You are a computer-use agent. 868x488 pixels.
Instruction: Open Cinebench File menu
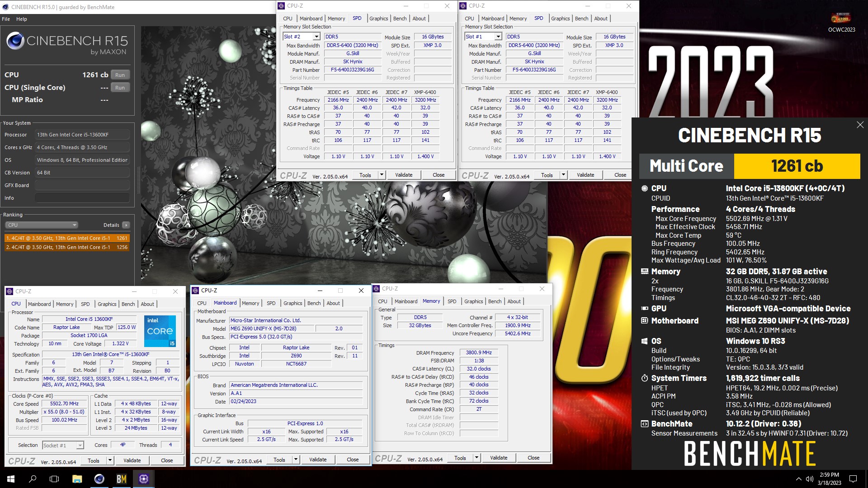coord(6,19)
